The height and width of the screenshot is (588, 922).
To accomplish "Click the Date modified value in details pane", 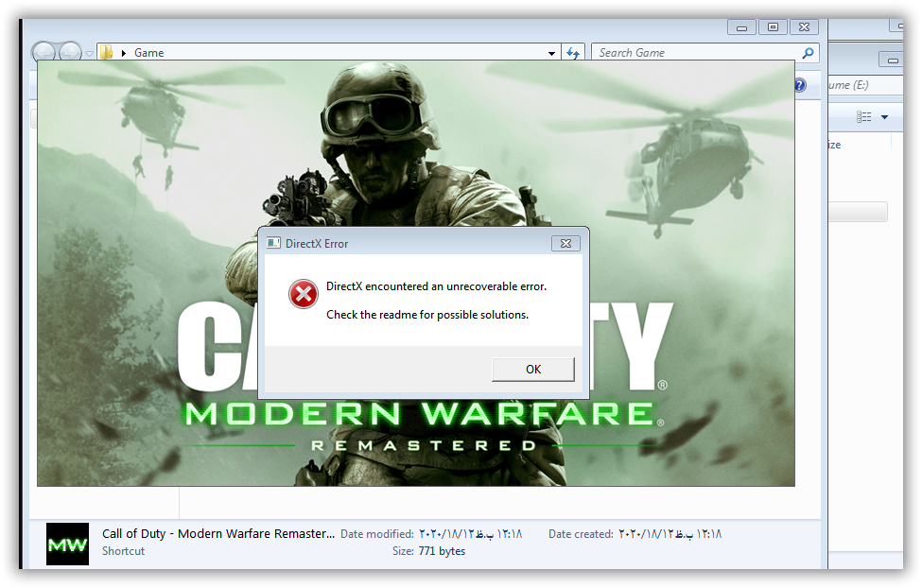I will pos(470,534).
